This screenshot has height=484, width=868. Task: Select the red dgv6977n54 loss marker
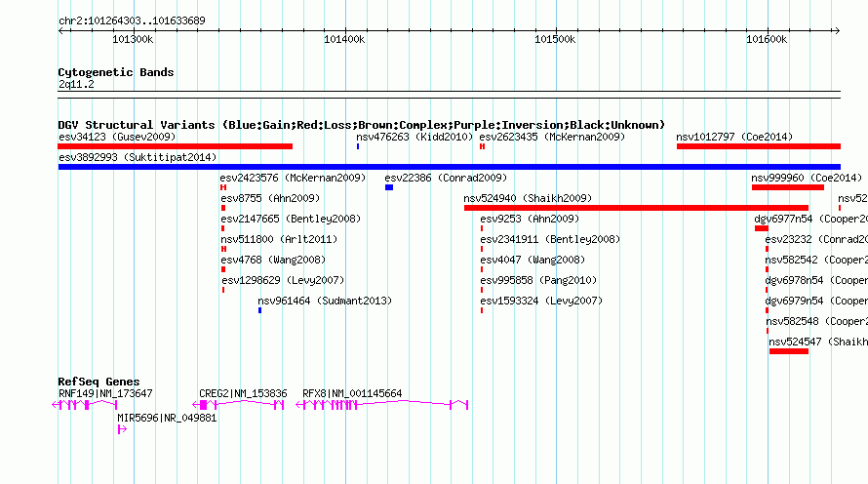(x=761, y=228)
